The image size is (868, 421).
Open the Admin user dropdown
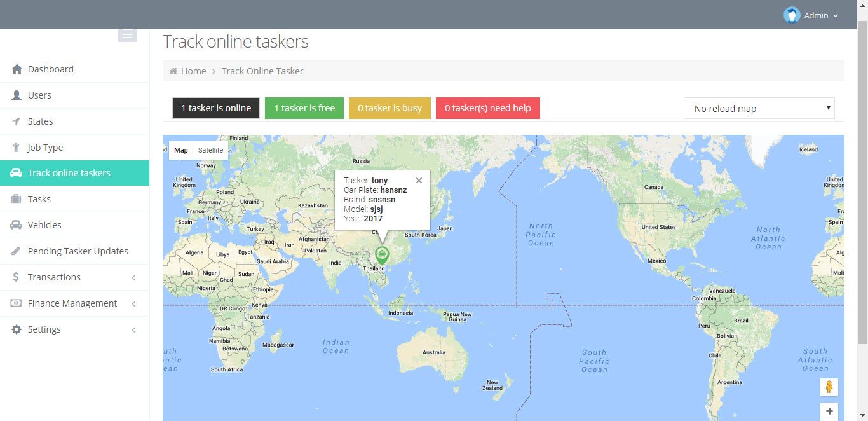pyautogui.click(x=811, y=15)
